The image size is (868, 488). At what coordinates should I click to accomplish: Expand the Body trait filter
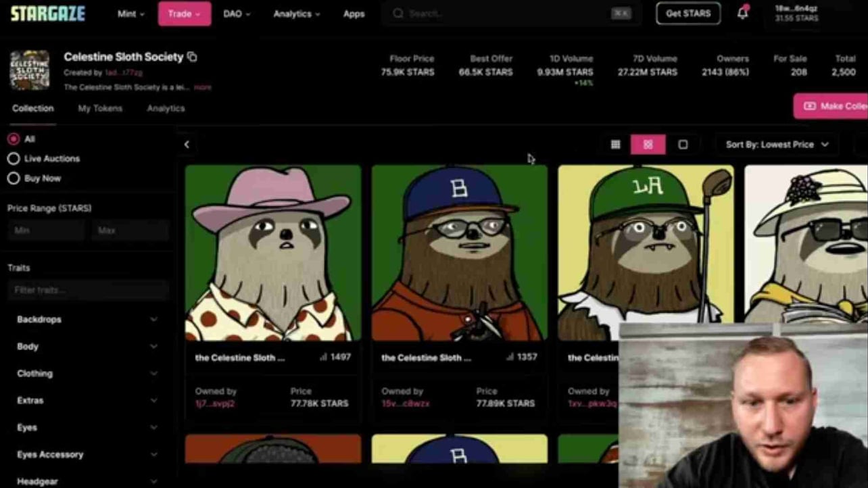(x=87, y=346)
